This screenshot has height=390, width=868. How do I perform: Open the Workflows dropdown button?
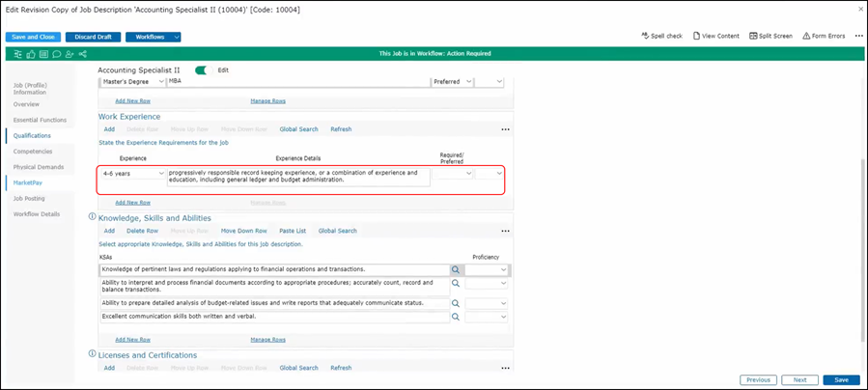[x=153, y=37]
